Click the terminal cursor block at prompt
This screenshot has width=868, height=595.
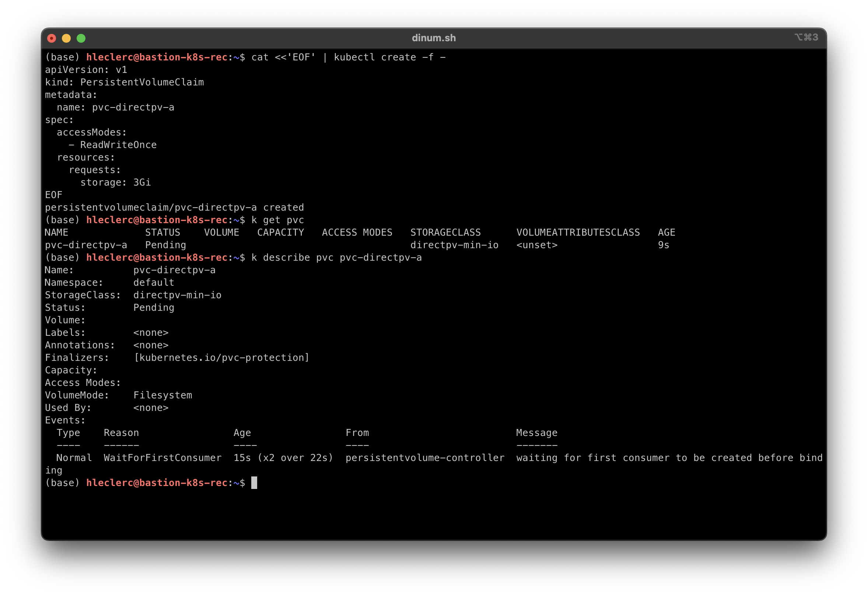pyautogui.click(x=254, y=483)
